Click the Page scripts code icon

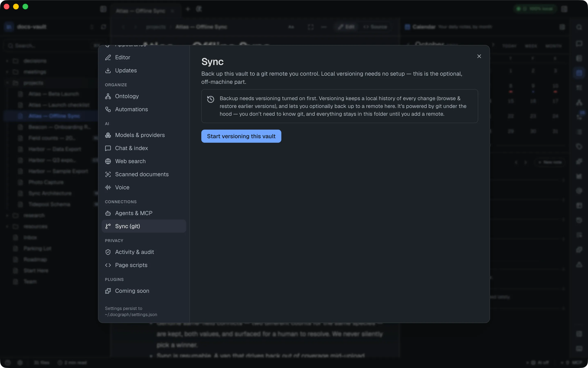point(108,265)
